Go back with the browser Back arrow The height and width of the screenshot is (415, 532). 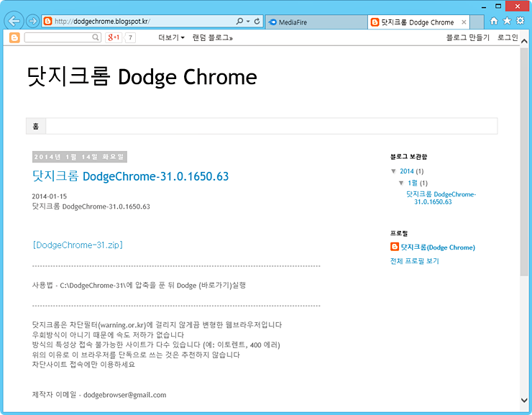click(14, 21)
